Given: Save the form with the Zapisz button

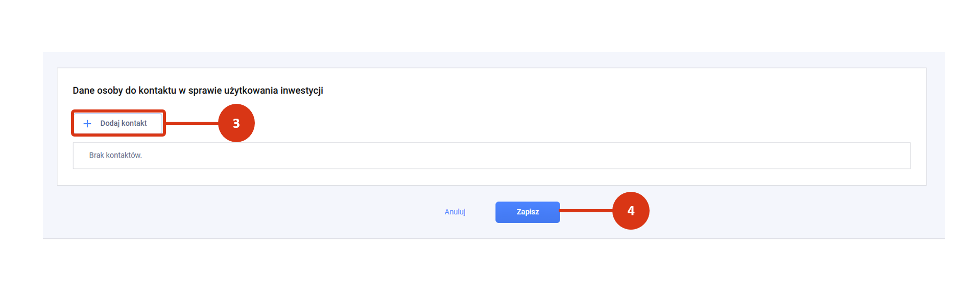Looking at the screenshot, I should click(x=528, y=212).
